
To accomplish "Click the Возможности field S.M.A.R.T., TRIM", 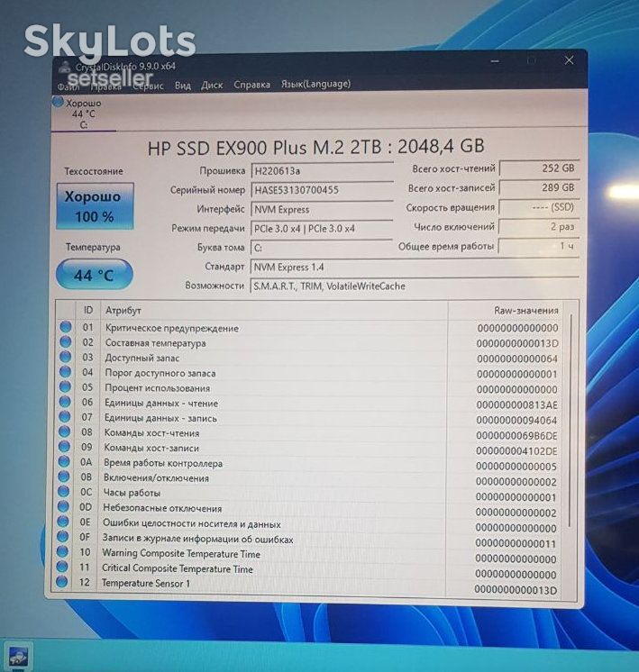I will (415, 286).
